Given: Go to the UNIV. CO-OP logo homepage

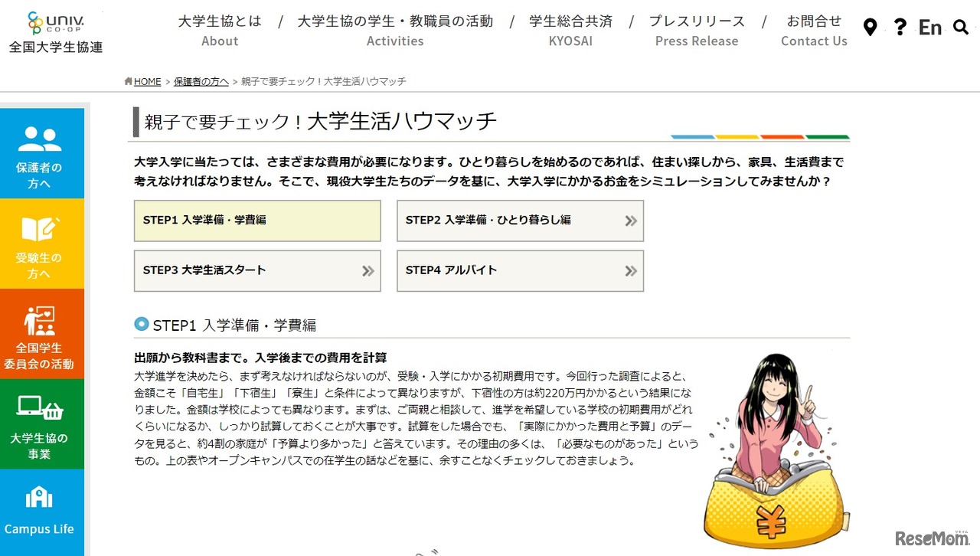Looking at the screenshot, I should [x=56, y=32].
